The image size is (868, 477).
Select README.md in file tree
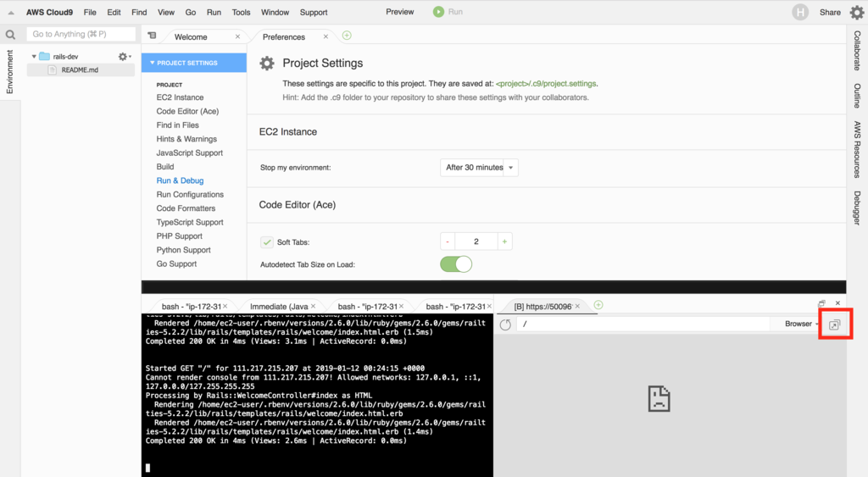click(x=80, y=69)
